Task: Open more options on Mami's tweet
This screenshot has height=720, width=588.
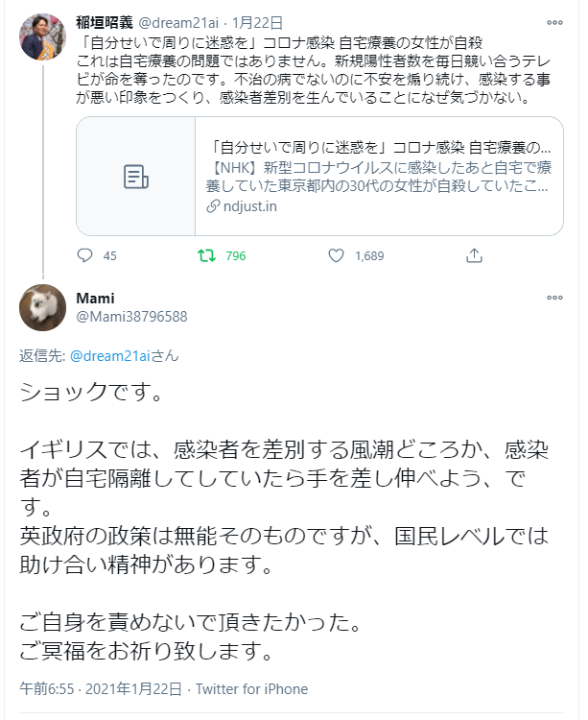Action: [x=554, y=299]
